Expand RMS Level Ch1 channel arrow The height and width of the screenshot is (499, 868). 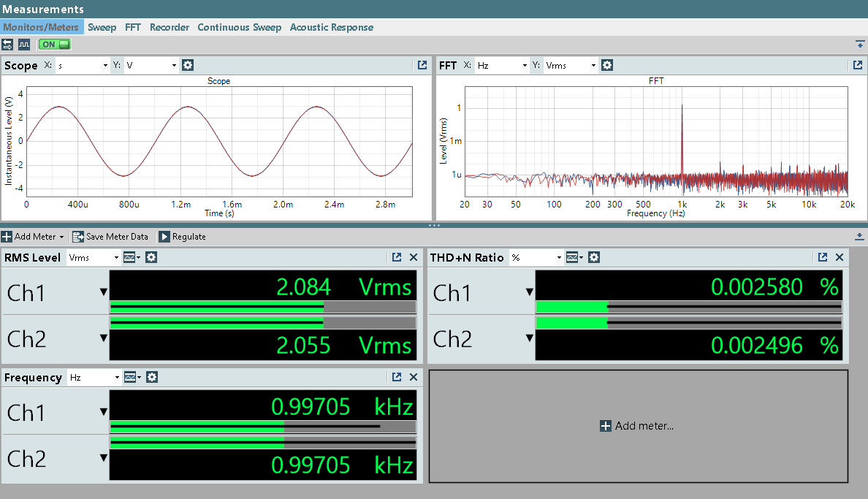(x=104, y=292)
